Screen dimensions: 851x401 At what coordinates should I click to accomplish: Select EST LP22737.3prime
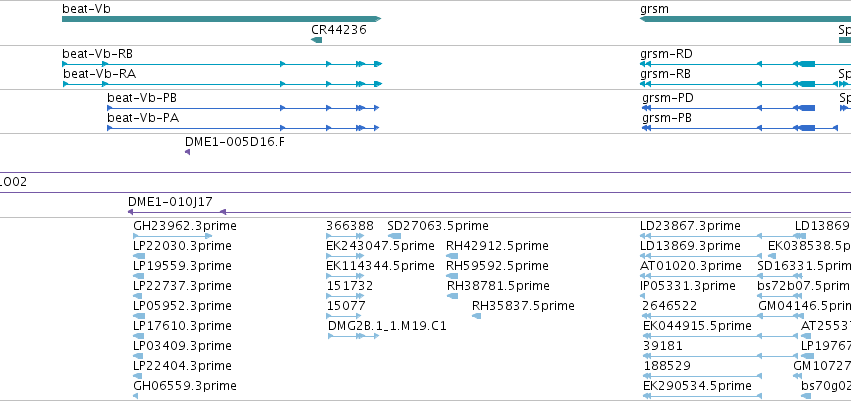[138, 296]
